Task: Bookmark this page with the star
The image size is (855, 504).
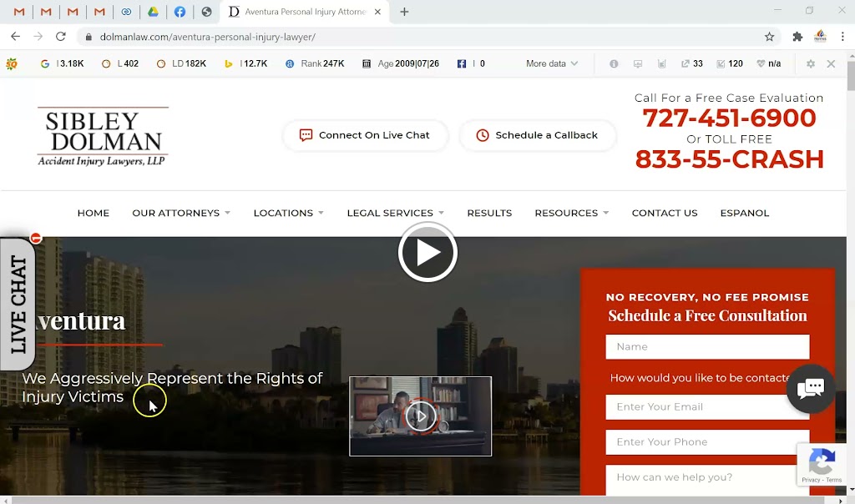Action: coord(769,37)
